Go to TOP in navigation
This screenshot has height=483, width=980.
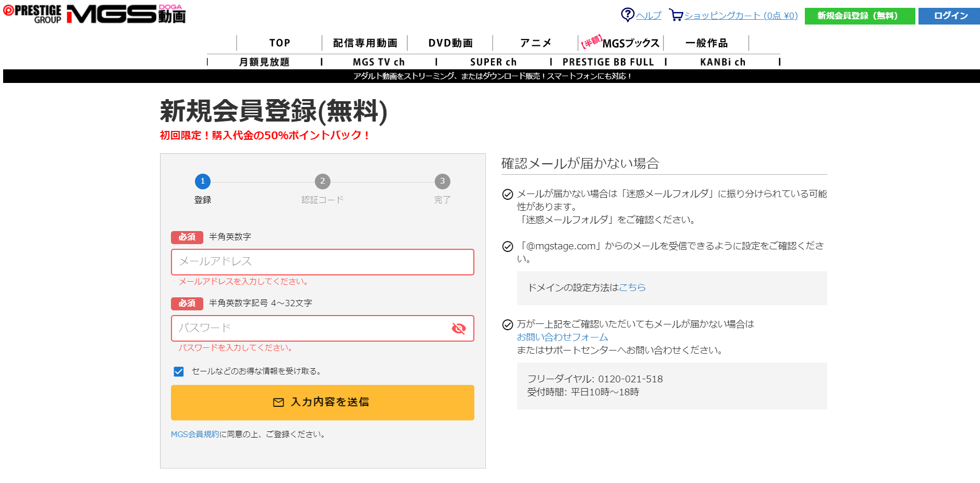pyautogui.click(x=279, y=43)
